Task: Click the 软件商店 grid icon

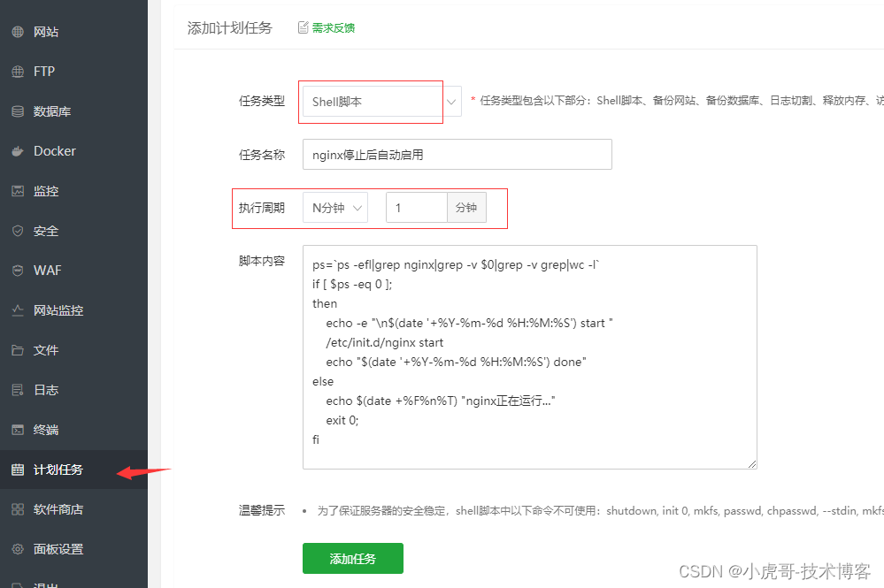Action: [18, 509]
